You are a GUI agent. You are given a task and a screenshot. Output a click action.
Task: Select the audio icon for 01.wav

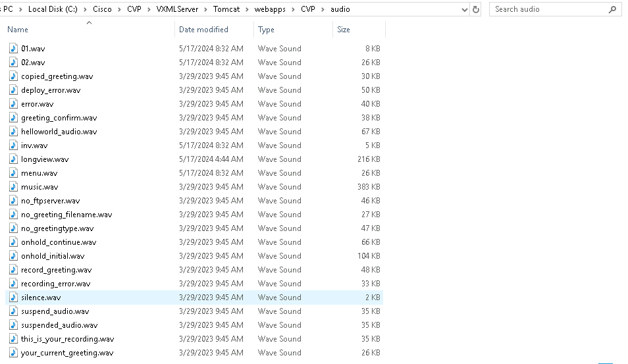[x=14, y=49]
